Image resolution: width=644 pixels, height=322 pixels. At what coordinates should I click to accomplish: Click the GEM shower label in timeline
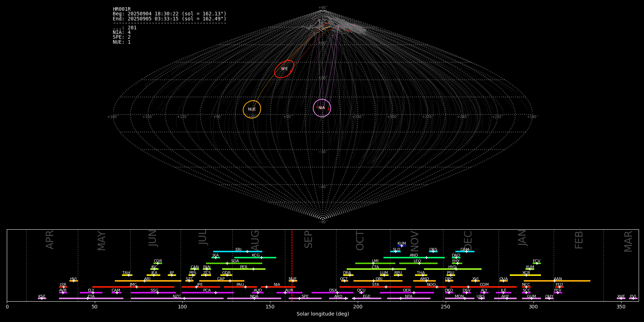pyautogui.click(x=464, y=250)
